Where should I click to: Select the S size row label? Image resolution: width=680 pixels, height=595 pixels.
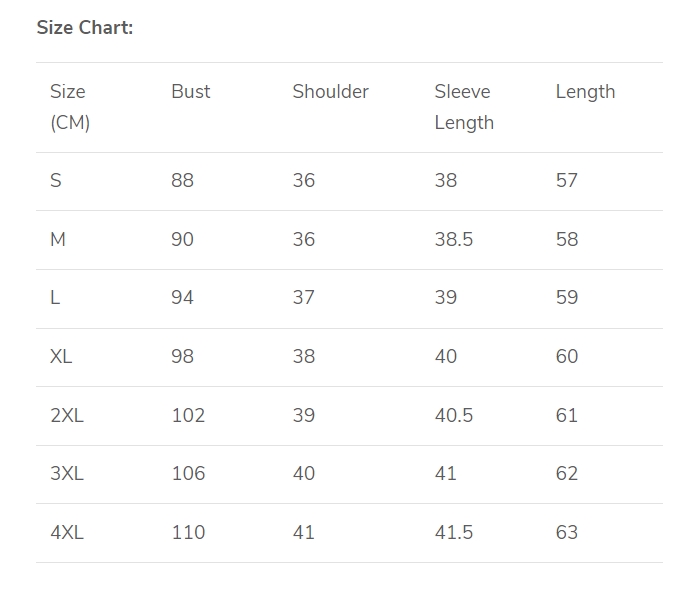coord(56,181)
